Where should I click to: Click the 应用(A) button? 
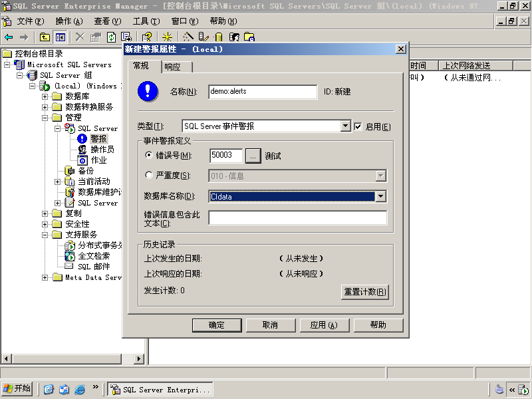tap(324, 325)
